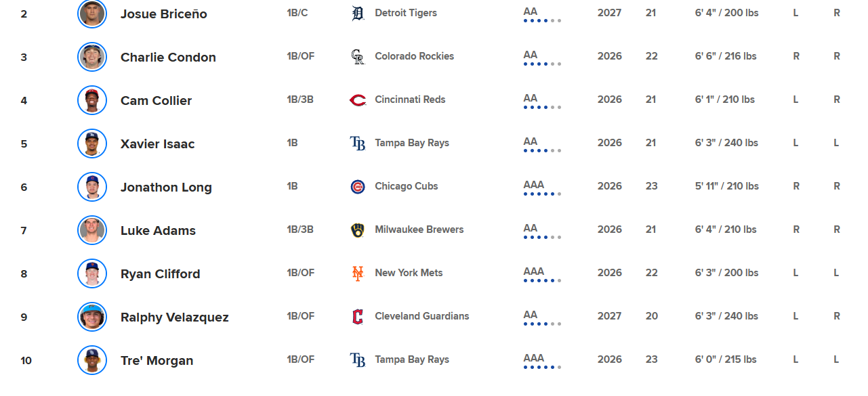Click the Cincinnati Reds logo icon
This screenshot has height=396, width=868.
(358, 100)
